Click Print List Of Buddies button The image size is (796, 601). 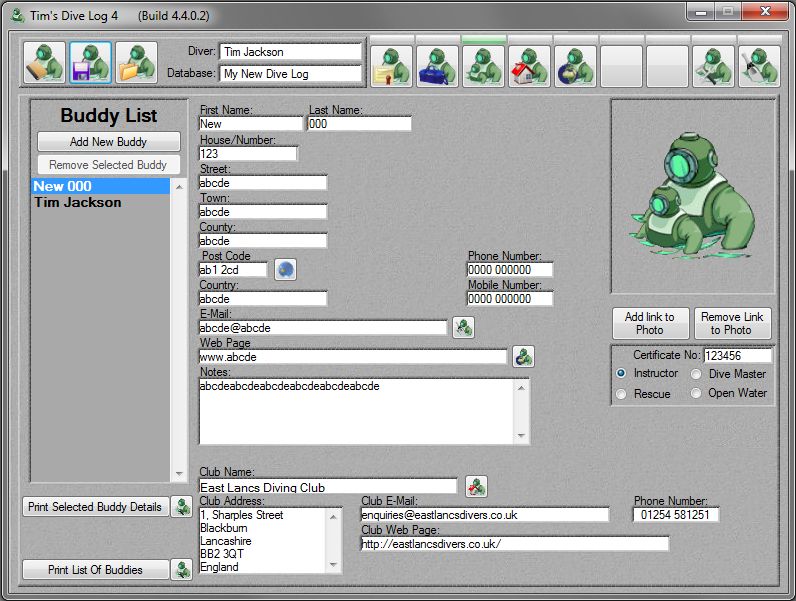[x=95, y=570]
